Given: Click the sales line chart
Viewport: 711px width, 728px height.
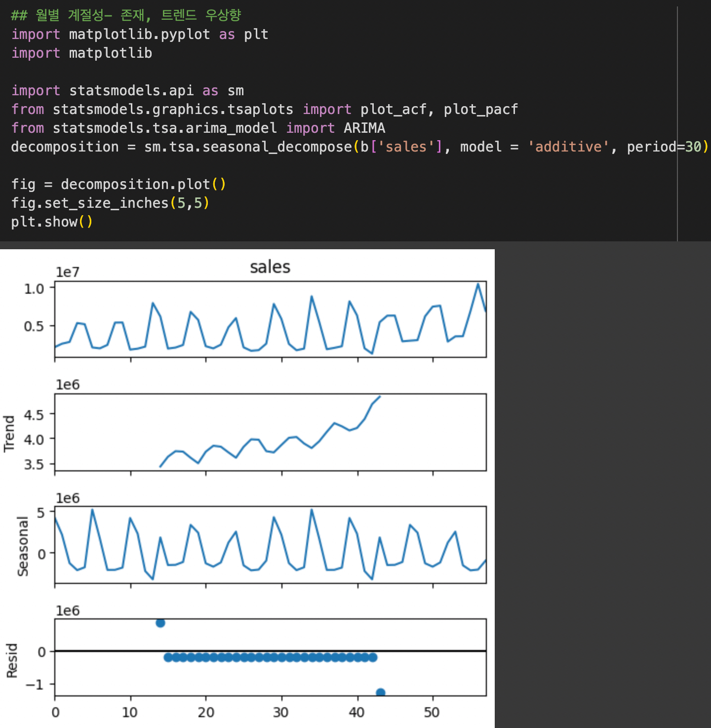Looking at the screenshot, I should (270, 319).
